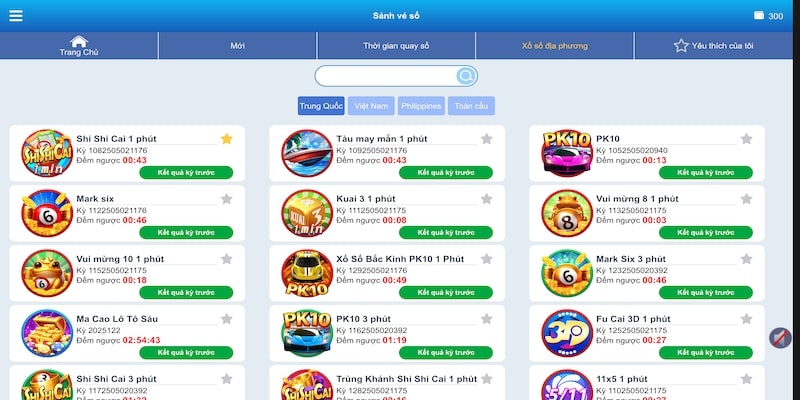800x400 pixels.
Task: Open the hamburger menu icon
Action: click(x=16, y=16)
